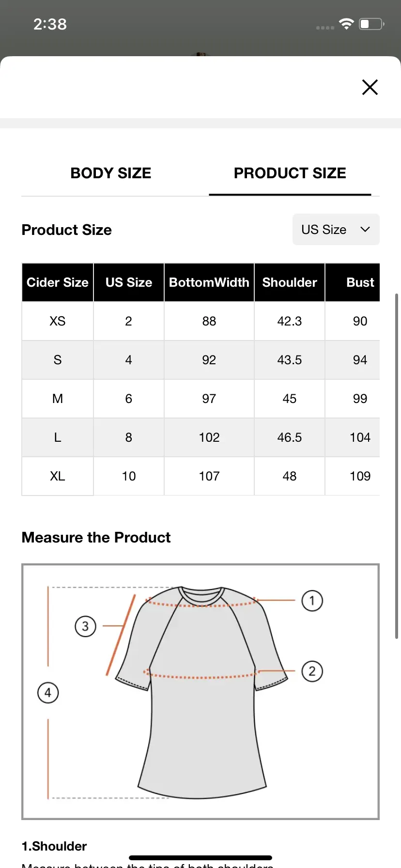Image resolution: width=401 pixels, height=868 pixels.
Task: Close the size guide with X icon
Action: pos(370,87)
